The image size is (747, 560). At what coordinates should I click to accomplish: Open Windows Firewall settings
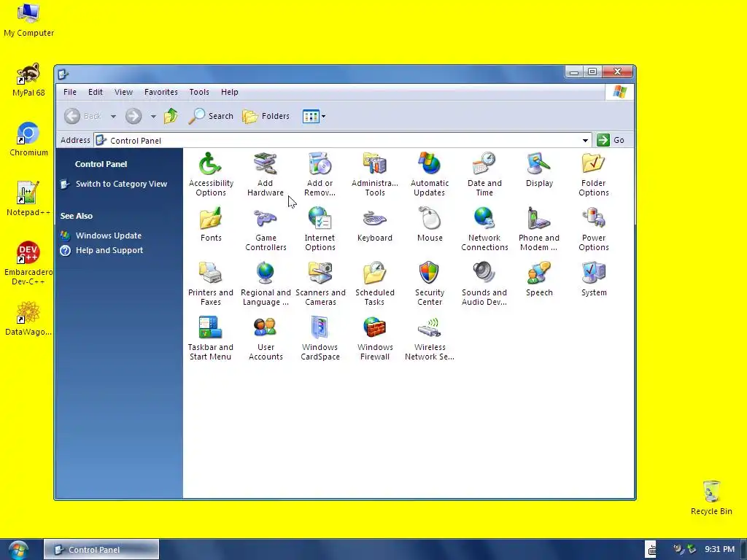tap(374, 338)
